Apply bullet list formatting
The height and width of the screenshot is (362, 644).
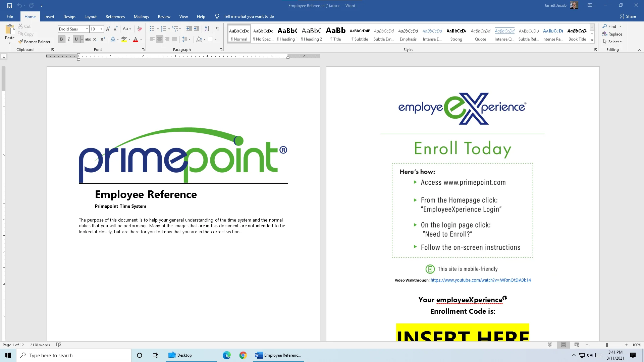[152, 29]
